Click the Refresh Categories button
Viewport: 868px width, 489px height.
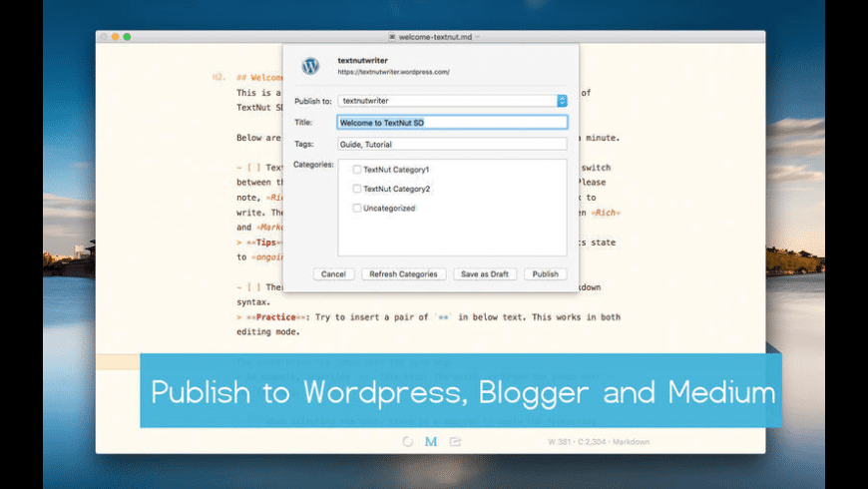point(403,274)
